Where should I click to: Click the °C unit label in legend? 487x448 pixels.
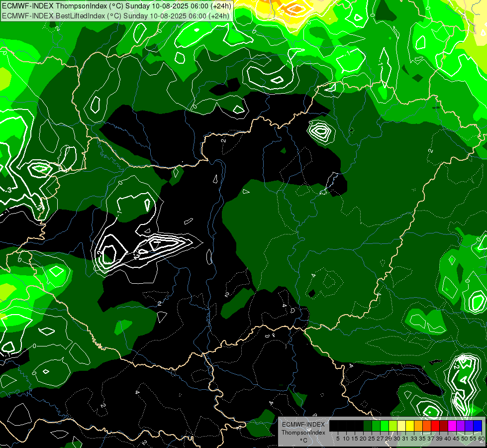tap(304, 440)
